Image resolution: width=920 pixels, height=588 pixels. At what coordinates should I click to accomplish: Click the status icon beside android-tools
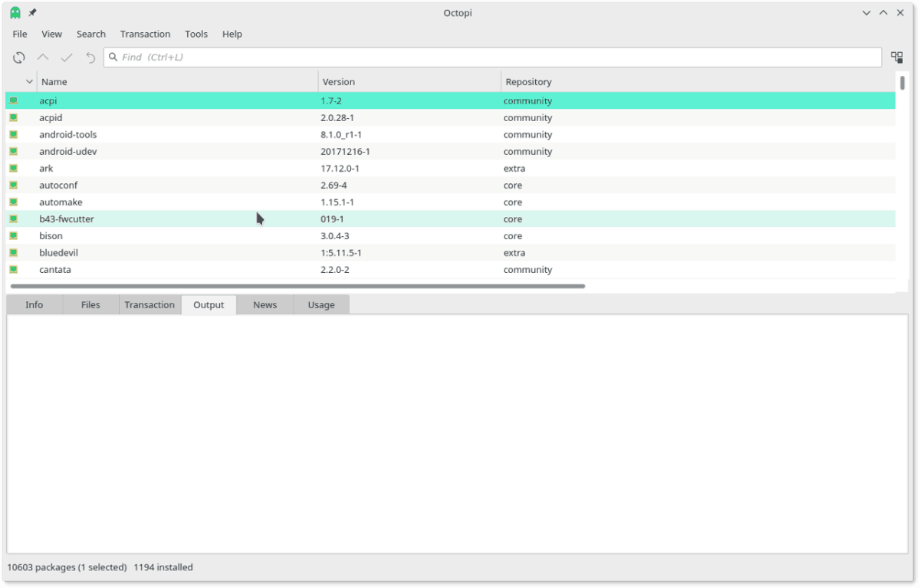(14, 135)
